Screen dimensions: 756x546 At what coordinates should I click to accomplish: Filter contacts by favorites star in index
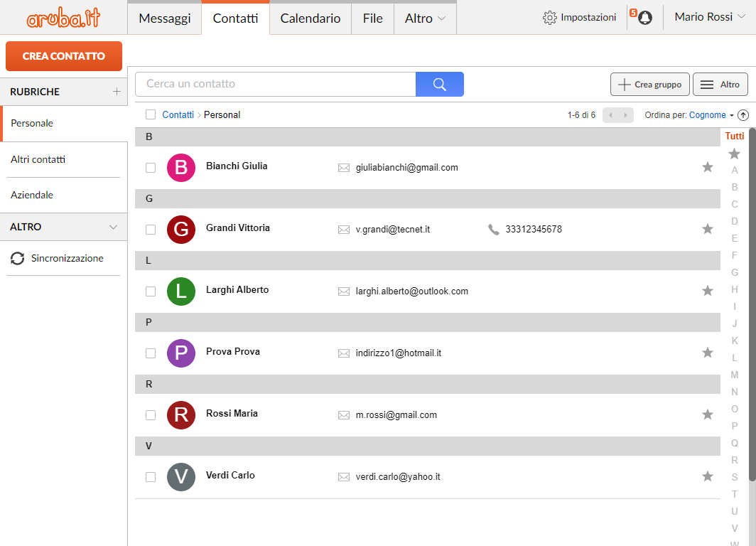coord(734,154)
